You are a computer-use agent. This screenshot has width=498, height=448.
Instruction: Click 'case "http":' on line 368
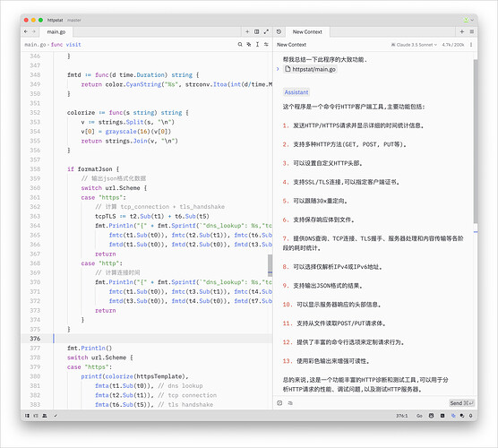[x=101, y=263]
